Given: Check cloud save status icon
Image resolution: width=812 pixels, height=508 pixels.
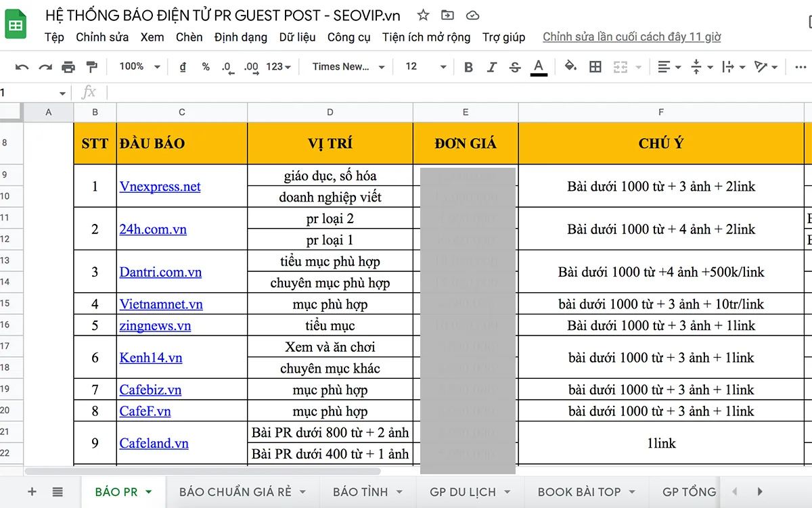Looking at the screenshot, I should [473, 15].
